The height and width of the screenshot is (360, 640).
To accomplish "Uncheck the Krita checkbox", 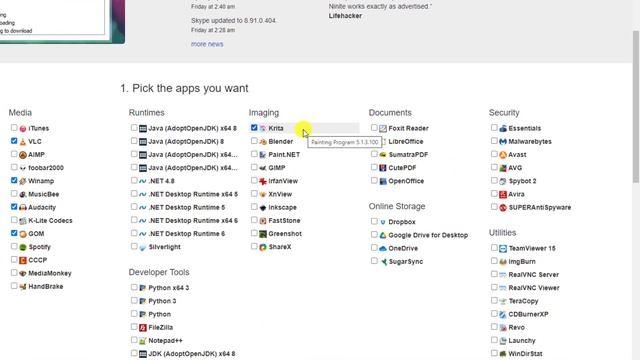I will 254,128.
